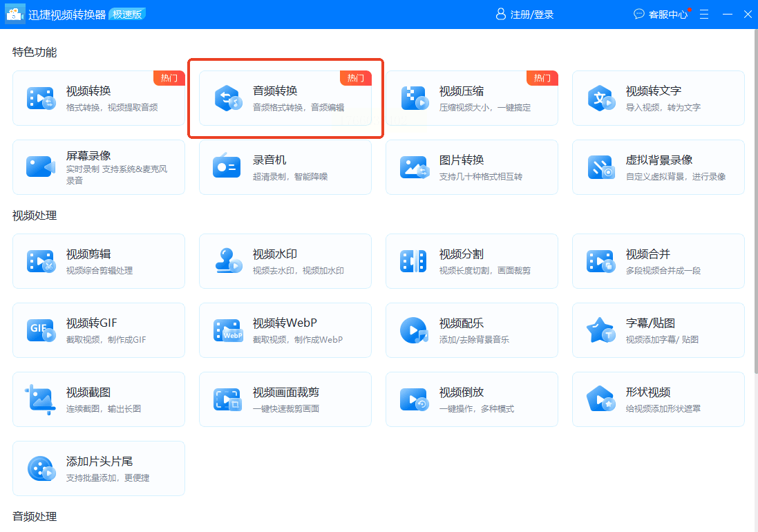
Task: Open 客服中心 support center
Action: [x=668, y=15]
